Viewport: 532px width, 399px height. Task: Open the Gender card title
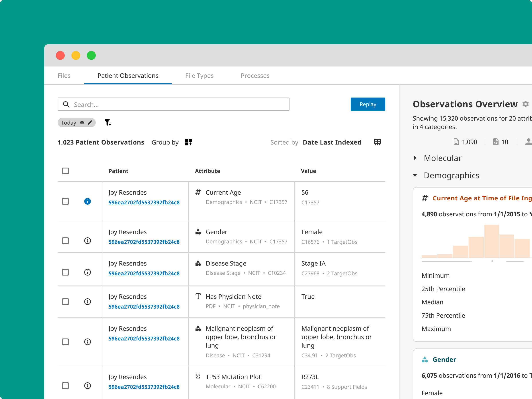[x=444, y=360]
